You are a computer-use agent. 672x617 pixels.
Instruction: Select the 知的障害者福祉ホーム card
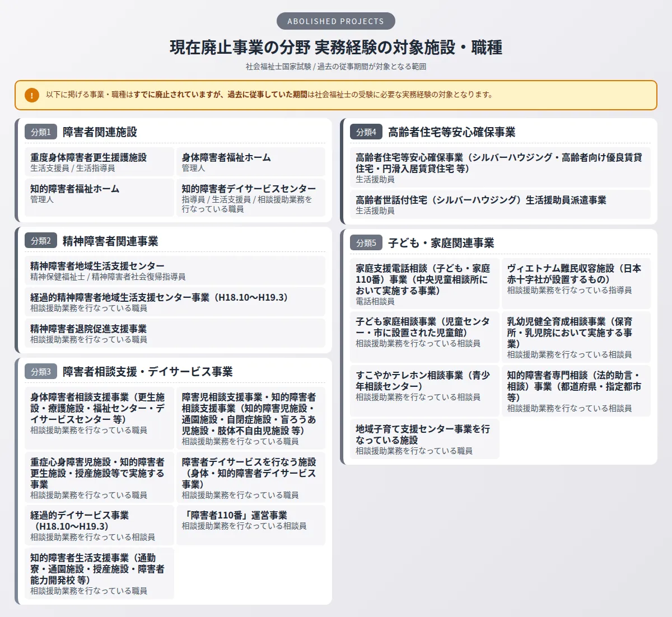tap(99, 197)
